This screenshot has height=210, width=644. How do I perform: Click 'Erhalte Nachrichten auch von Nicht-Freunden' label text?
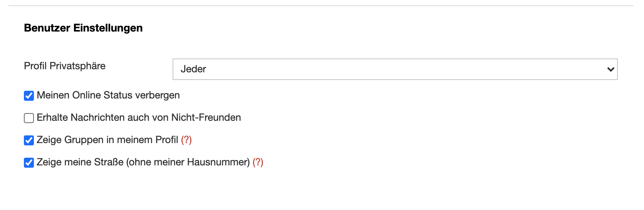[x=139, y=118]
